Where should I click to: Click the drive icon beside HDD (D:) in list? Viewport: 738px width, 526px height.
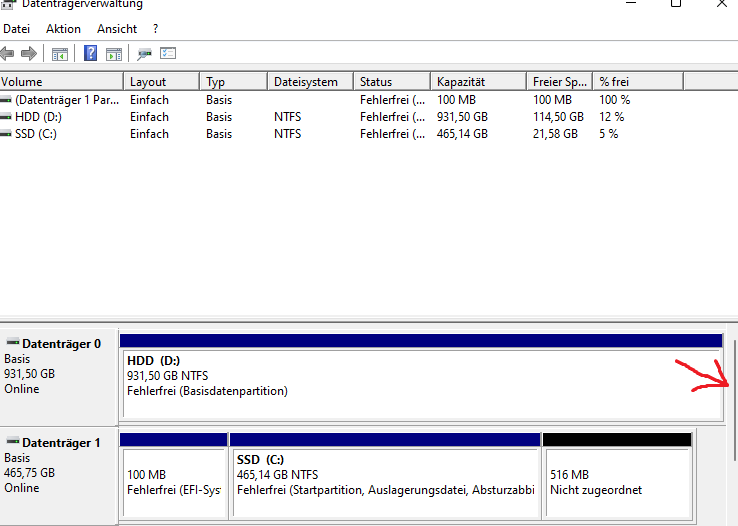[6, 117]
